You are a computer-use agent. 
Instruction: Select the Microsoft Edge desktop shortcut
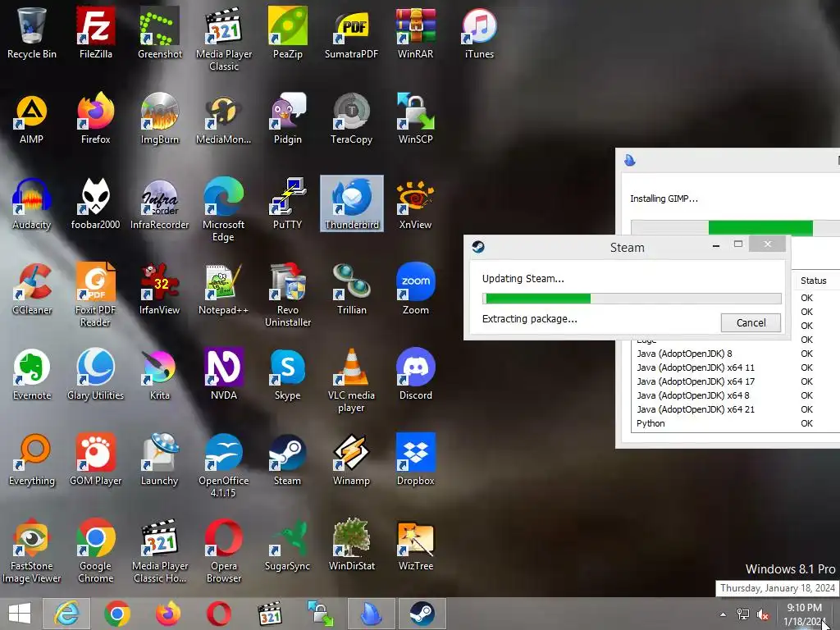(223, 209)
